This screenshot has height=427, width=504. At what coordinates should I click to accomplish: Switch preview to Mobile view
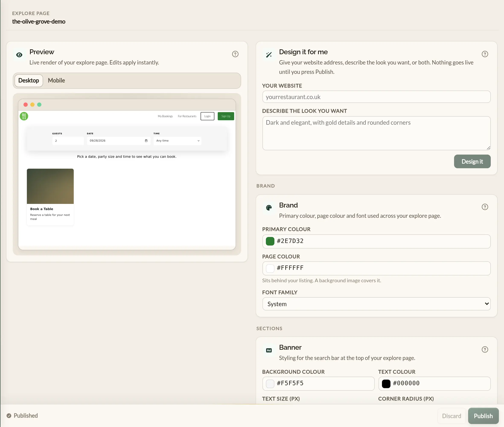(56, 81)
